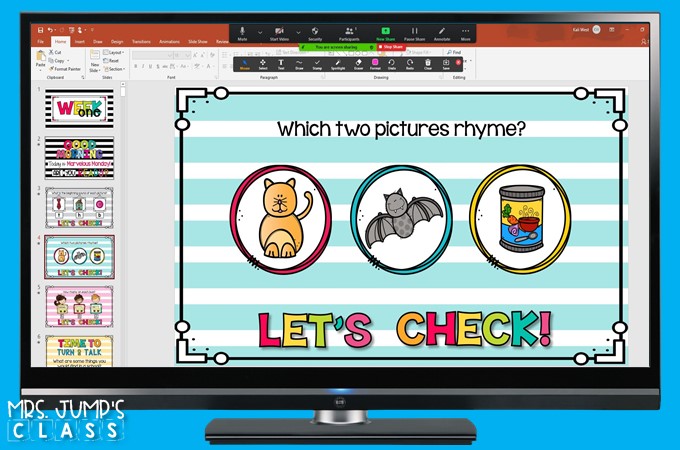
Task: Click the bat picture on the slide
Action: tap(402, 218)
